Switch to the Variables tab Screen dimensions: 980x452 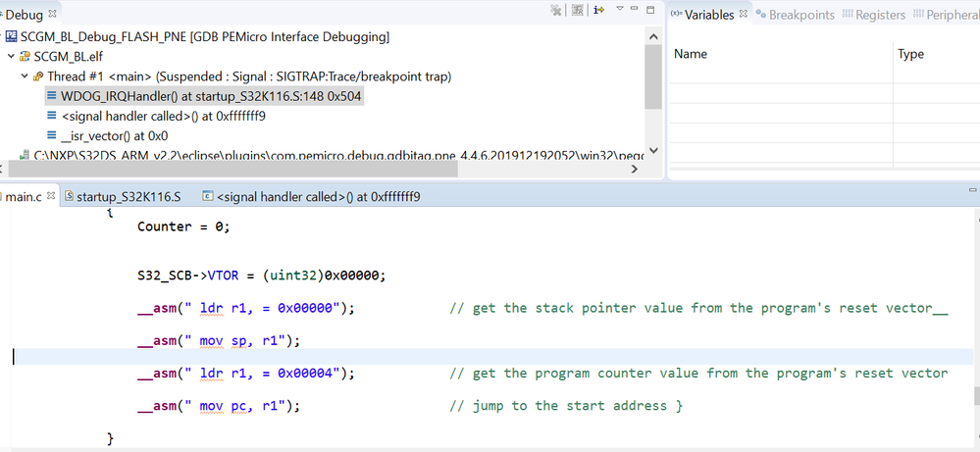coord(710,15)
